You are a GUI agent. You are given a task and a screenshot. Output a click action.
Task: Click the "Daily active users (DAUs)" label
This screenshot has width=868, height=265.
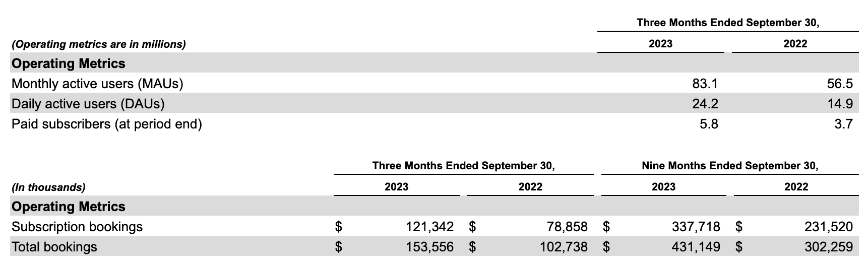(88, 104)
